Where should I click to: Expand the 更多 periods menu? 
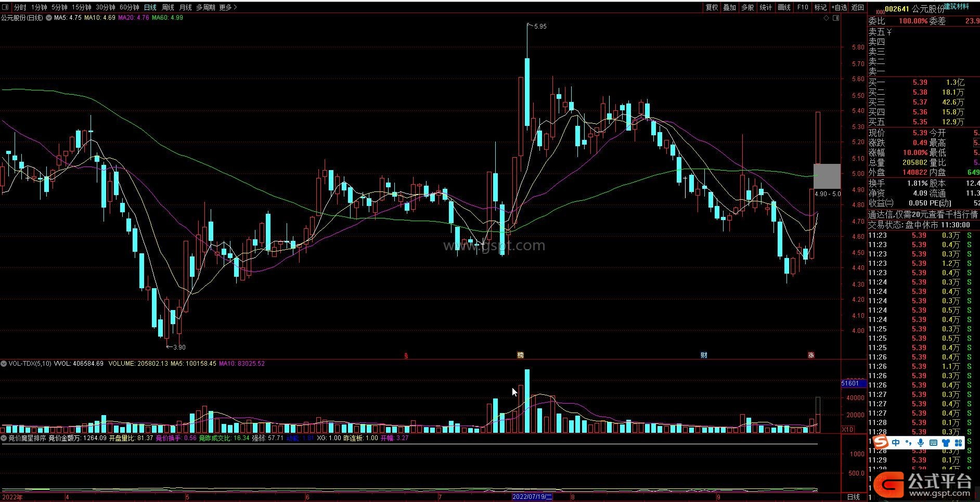[x=228, y=7]
